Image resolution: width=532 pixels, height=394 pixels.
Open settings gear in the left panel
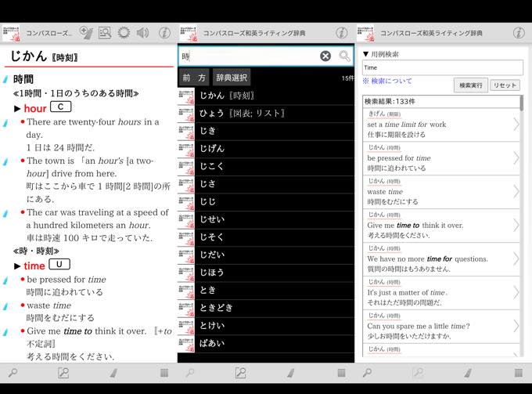pyautogui.click(x=124, y=33)
